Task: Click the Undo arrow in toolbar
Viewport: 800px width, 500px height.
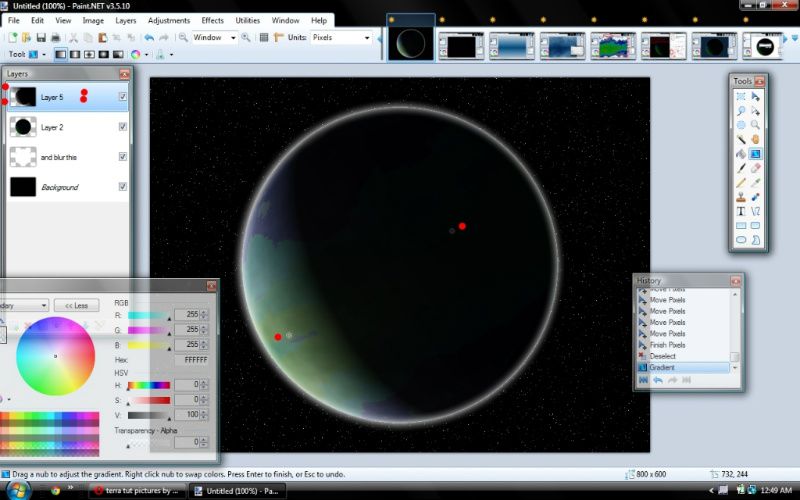Action: 149,38
